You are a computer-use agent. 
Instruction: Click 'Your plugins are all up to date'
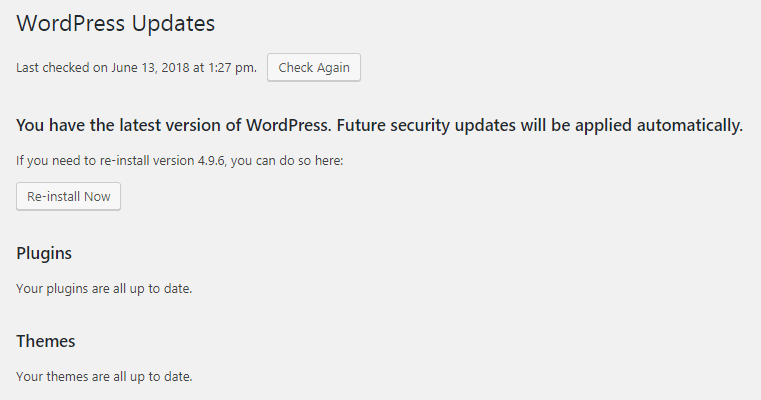coord(104,289)
